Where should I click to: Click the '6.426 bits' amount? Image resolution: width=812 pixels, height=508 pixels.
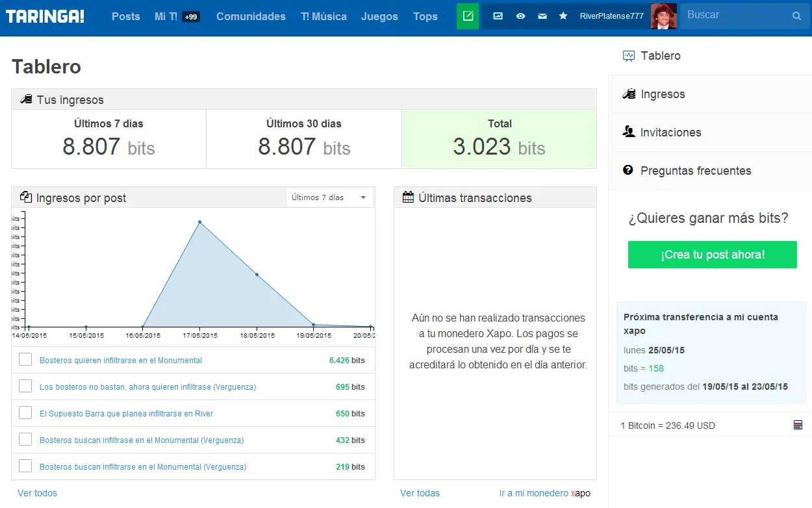[x=347, y=360]
